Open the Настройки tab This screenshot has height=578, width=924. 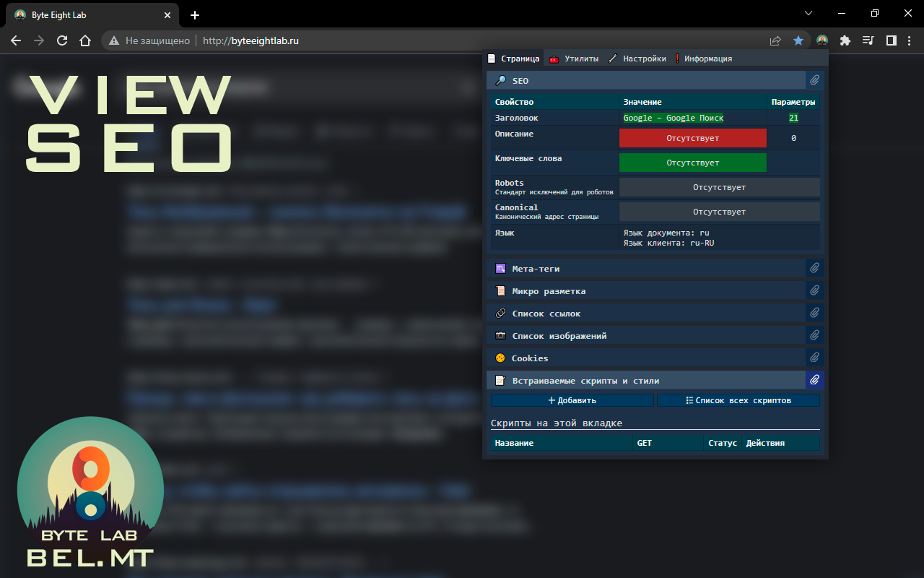(637, 59)
